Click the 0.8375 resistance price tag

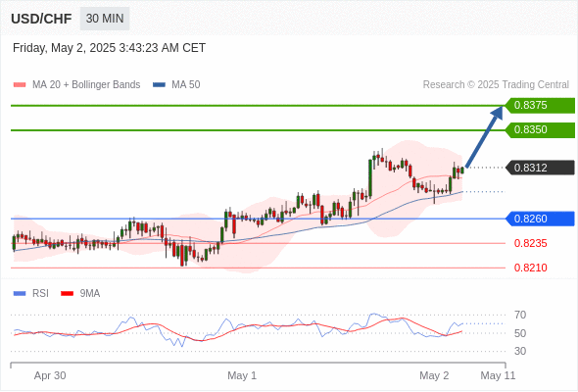tap(540, 105)
